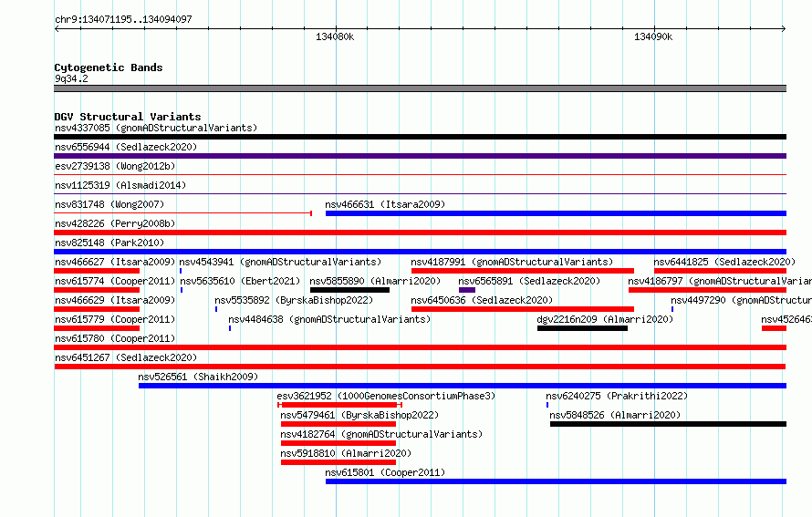812x517 pixels.
Task: Click nsv6450636 (Sedlazeck2020) label
Action: [482, 300]
